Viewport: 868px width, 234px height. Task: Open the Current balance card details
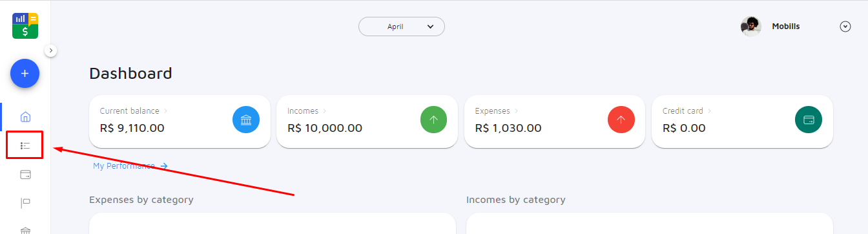180,122
